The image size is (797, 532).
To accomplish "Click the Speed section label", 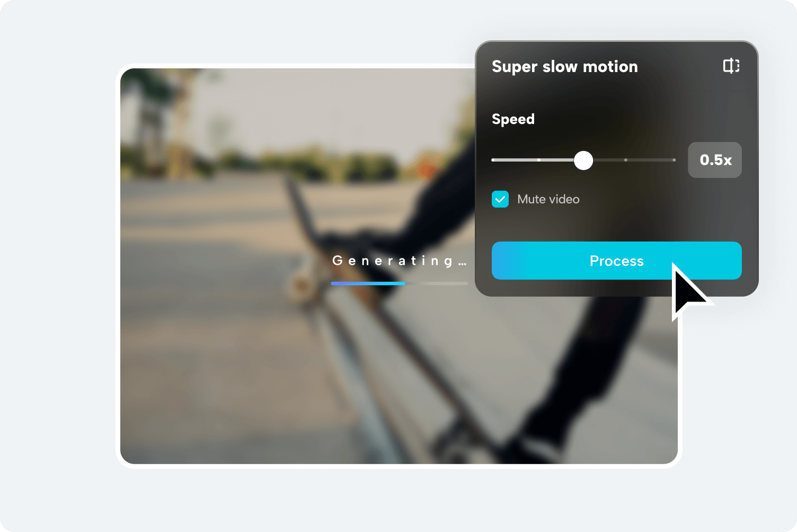I will point(513,119).
